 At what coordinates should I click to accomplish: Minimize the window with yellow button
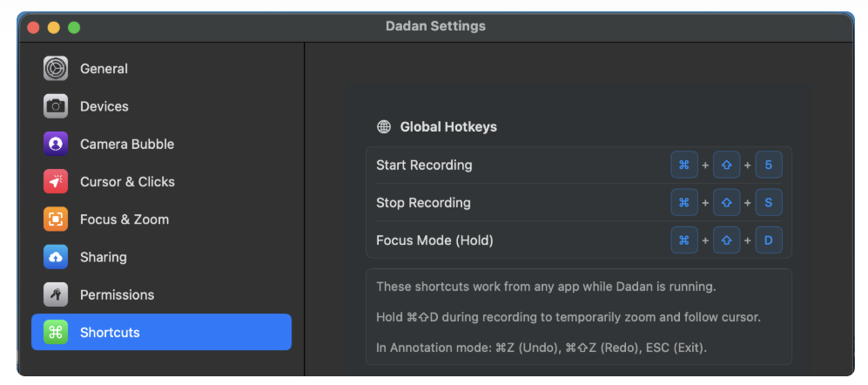tap(54, 27)
